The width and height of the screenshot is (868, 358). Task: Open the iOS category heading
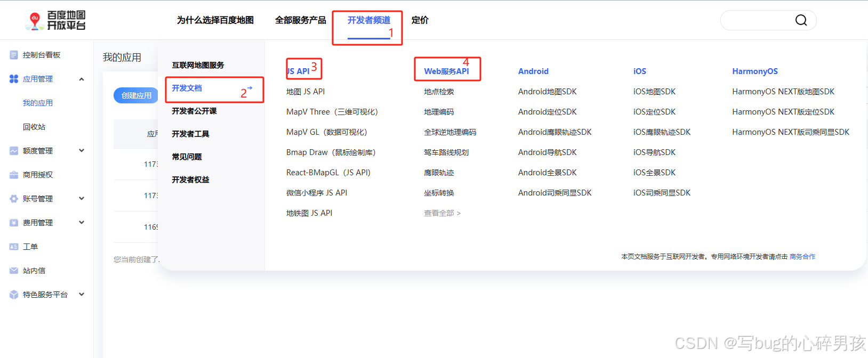[640, 71]
